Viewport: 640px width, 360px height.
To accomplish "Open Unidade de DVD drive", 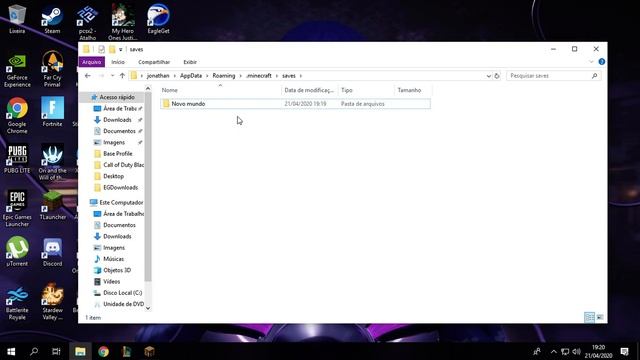I will (x=123, y=304).
